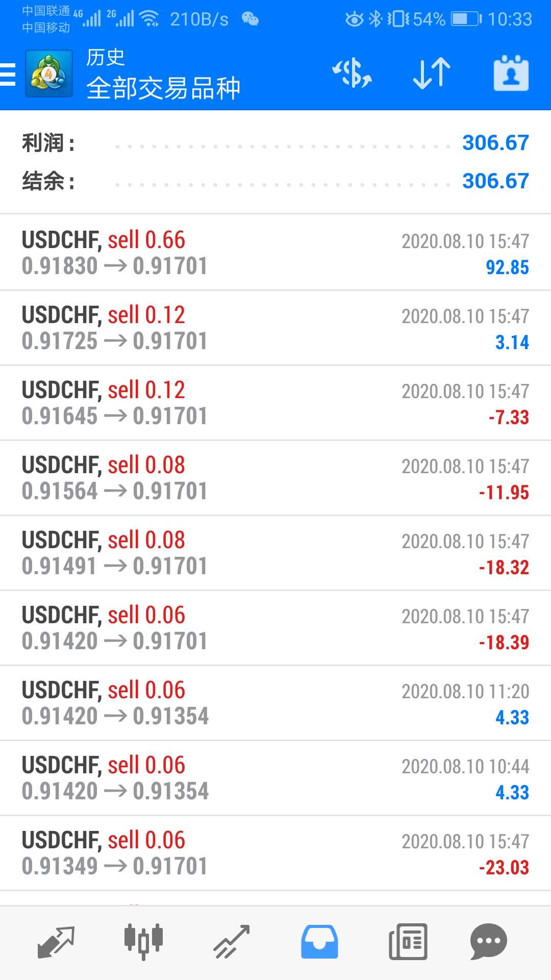The height and width of the screenshot is (980, 551).
Task: Open the chat messages tab
Action: pyautogui.click(x=488, y=942)
